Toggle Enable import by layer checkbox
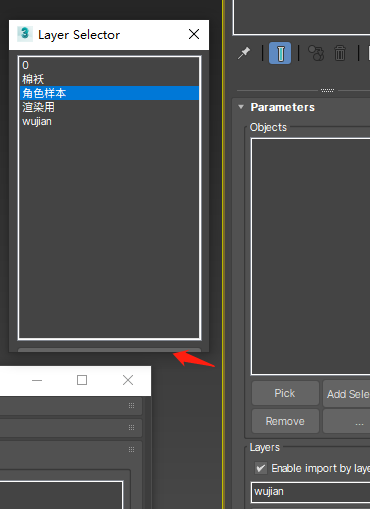Viewport: 370px width, 509px height. click(x=261, y=468)
